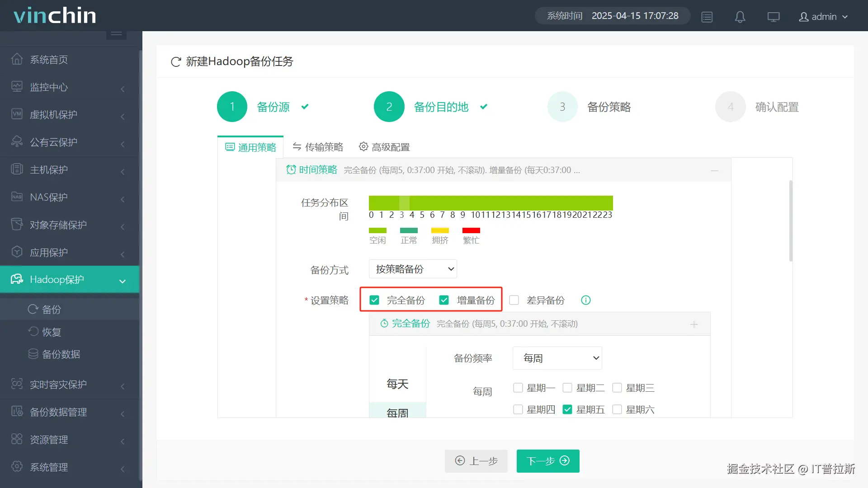This screenshot has width=868, height=488.
Task: Switch to the 传输策略 tab
Action: (318, 147)
